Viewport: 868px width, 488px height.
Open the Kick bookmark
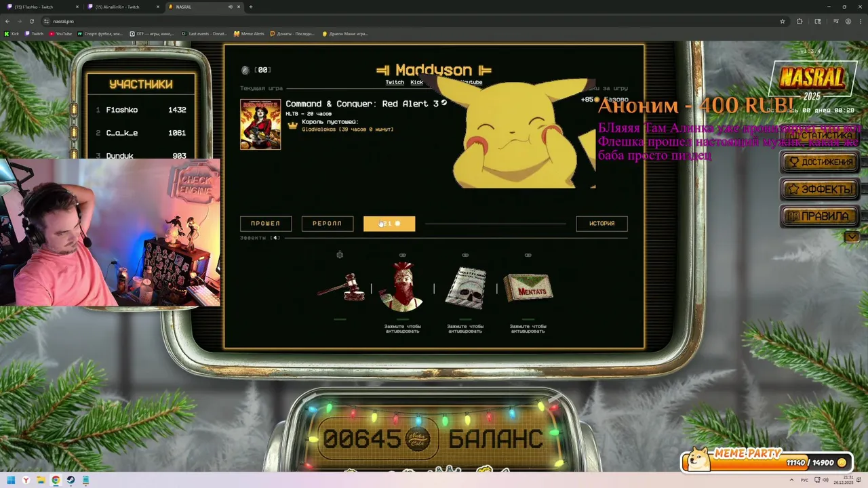pos(12,33)
